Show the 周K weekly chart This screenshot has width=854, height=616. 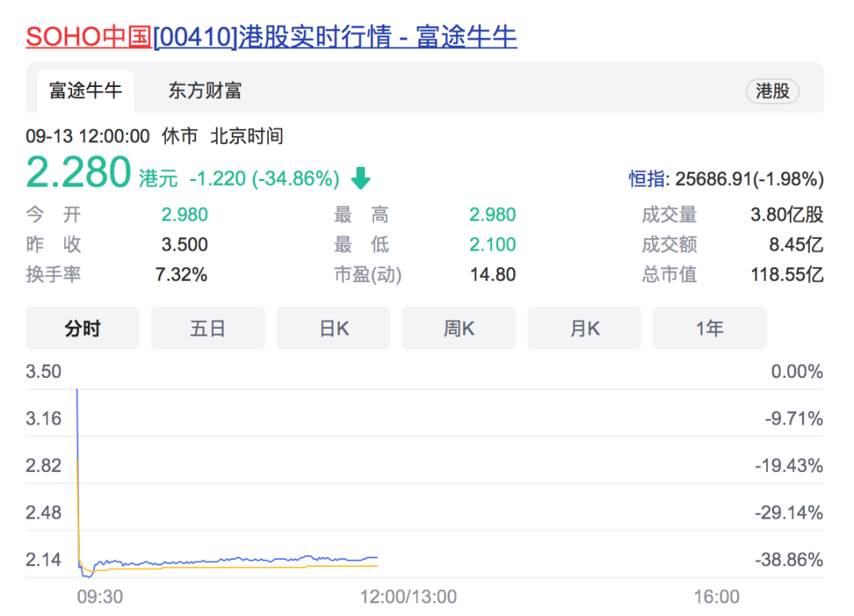pos(459,328)
